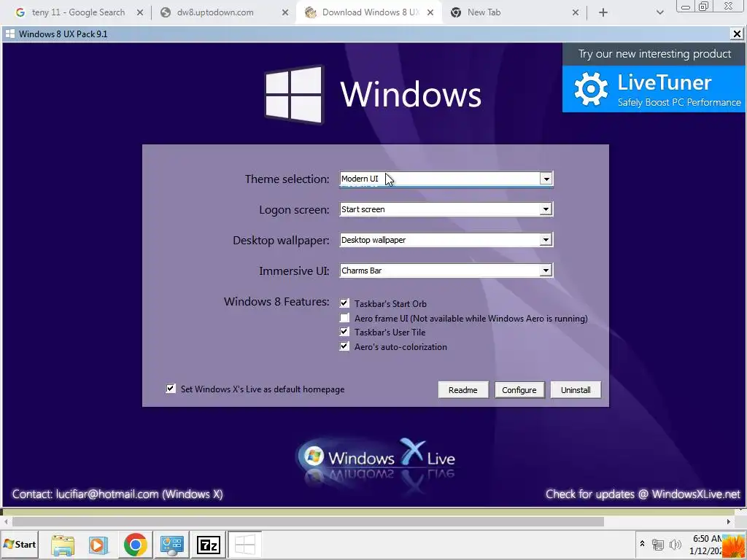747x560 pixels.
Task: Click the Configure button
Action: 519,390
